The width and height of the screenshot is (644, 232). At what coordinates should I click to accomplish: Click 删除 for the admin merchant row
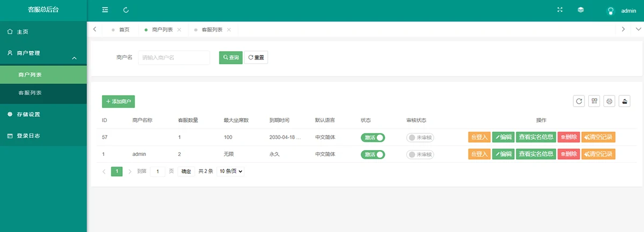click(x=568, y=154)
